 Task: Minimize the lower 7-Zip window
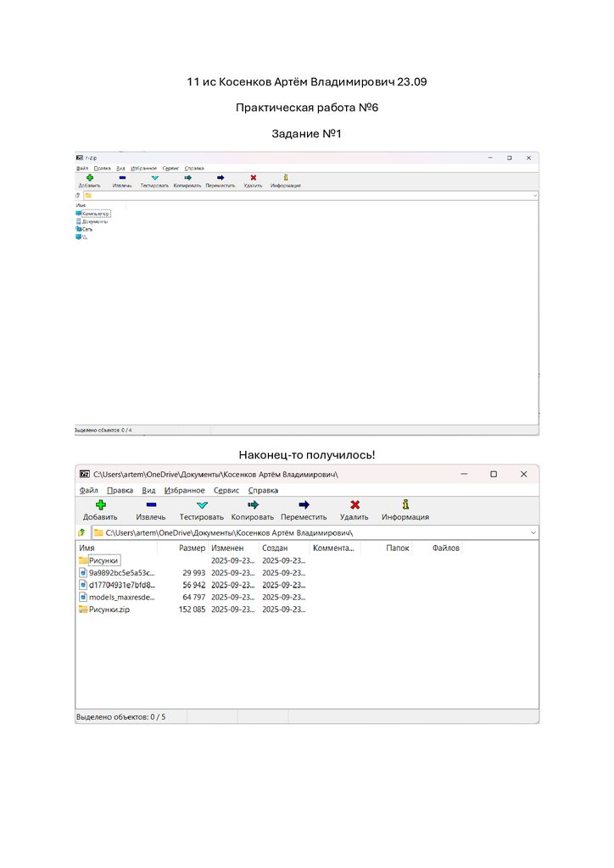(x=464, y=475)
